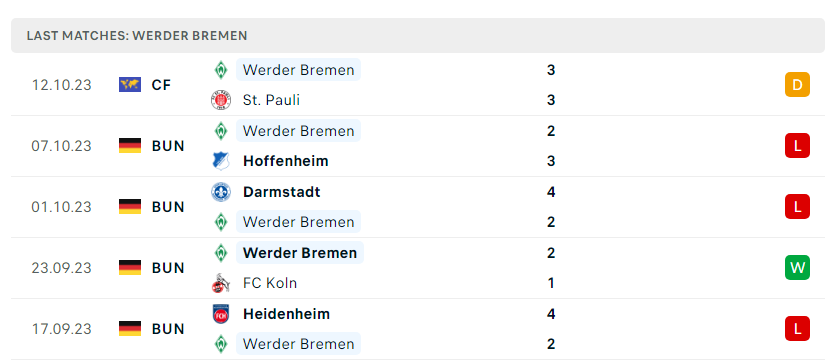
Task: Click the red L badge for Hoffenheim match
Action: (x=797, y=145)
